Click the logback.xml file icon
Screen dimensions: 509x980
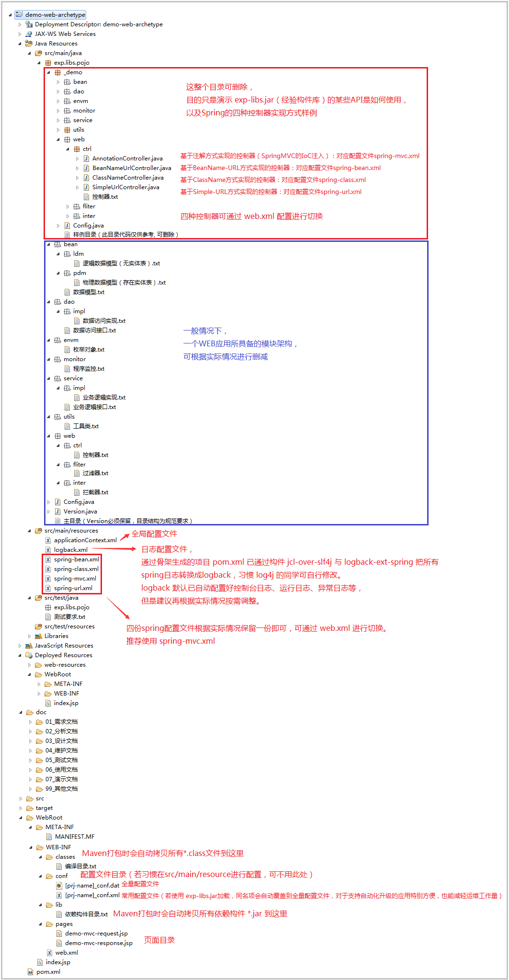pos(48,549)
